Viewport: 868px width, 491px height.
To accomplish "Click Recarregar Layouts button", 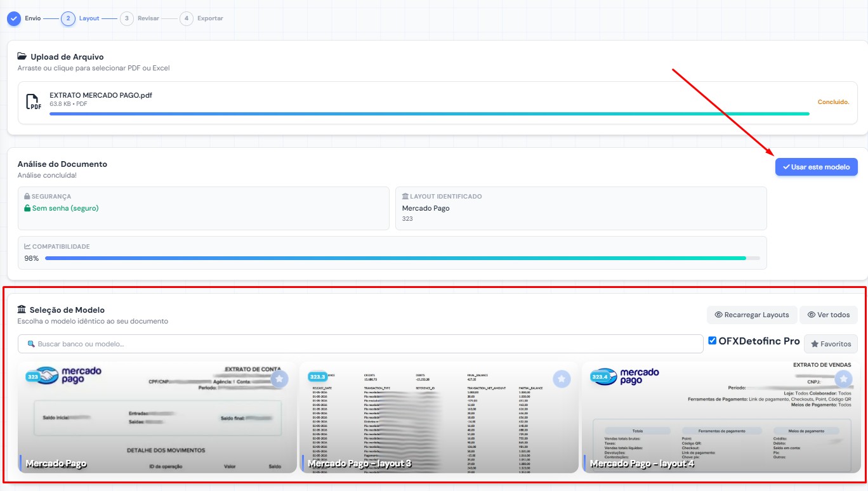I will pyautogui.click(x=752, y=315).
